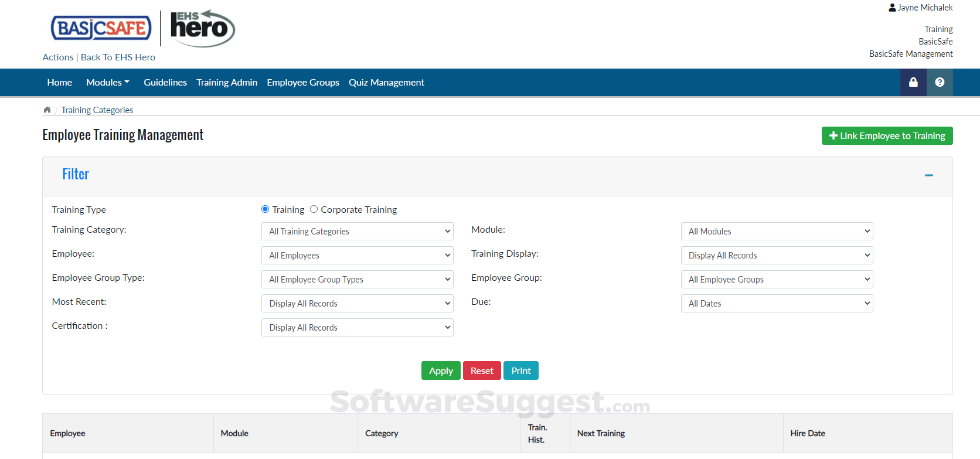Screen dimensions: 980x459
Task: Open Training Categories breadcrumb link
Action: pos(97,110)
